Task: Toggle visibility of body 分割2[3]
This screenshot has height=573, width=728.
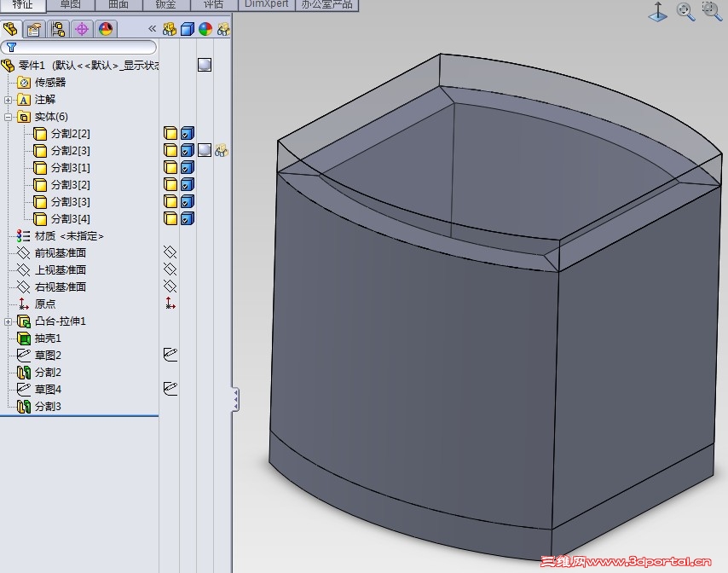Action: [170, 150]
